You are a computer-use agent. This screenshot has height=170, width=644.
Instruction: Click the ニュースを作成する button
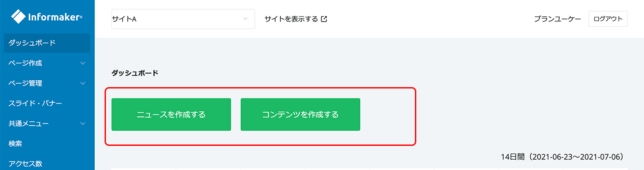[x=171, y=114]
